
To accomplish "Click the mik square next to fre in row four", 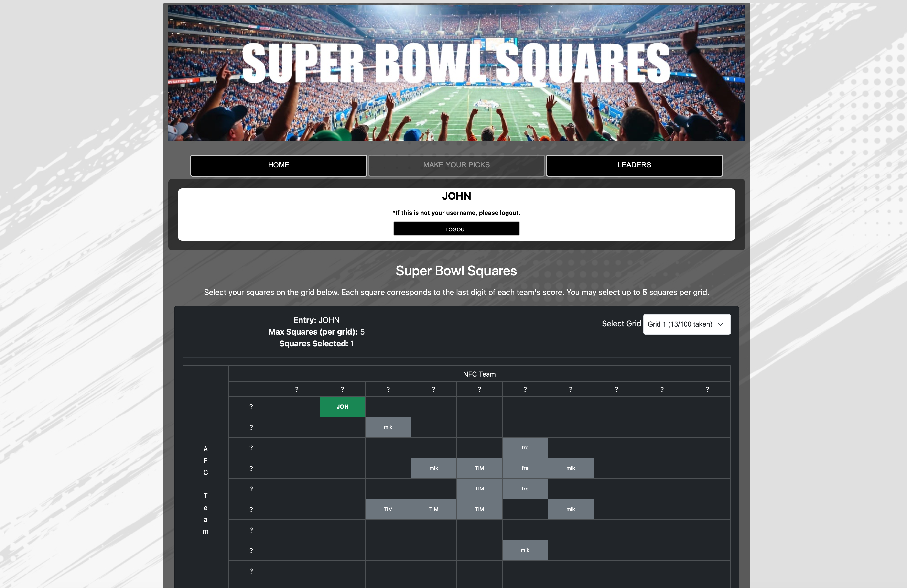I will pos(571,468).
